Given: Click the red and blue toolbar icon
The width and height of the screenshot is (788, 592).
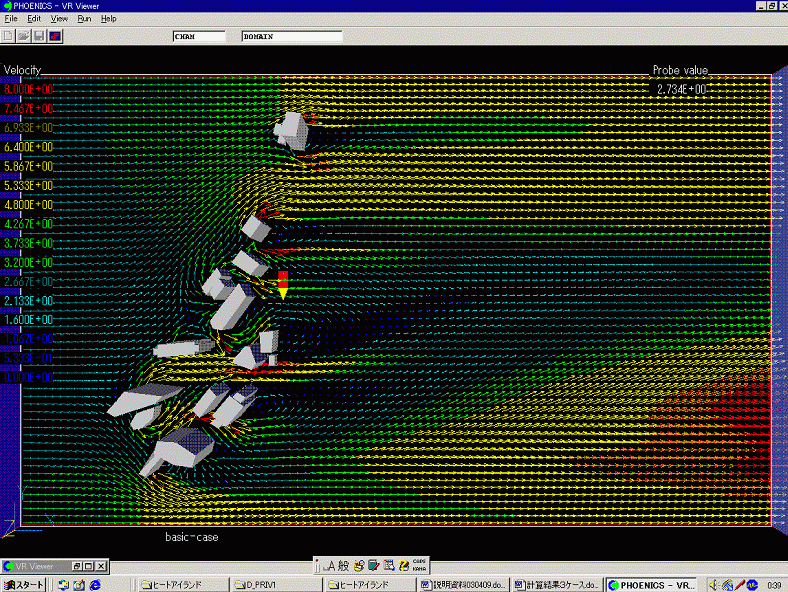Looking at the screenshot, I should click(55, 36).
